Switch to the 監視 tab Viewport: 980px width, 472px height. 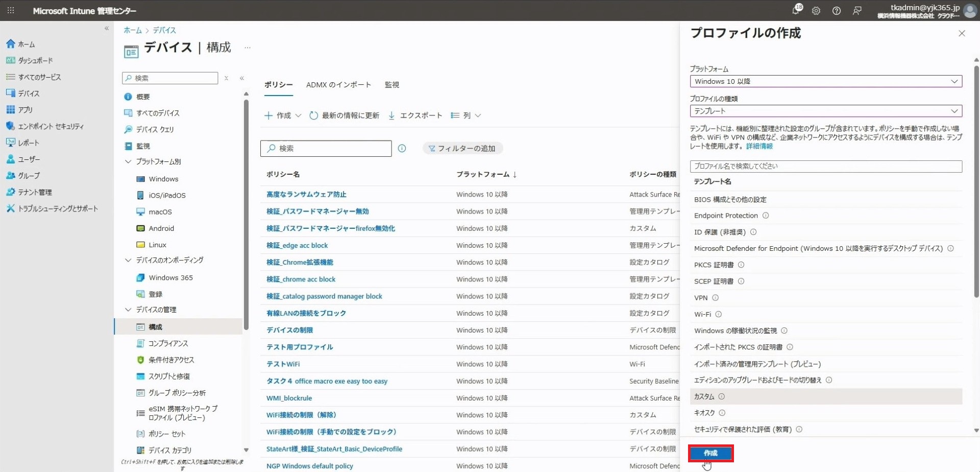point(391,85)
